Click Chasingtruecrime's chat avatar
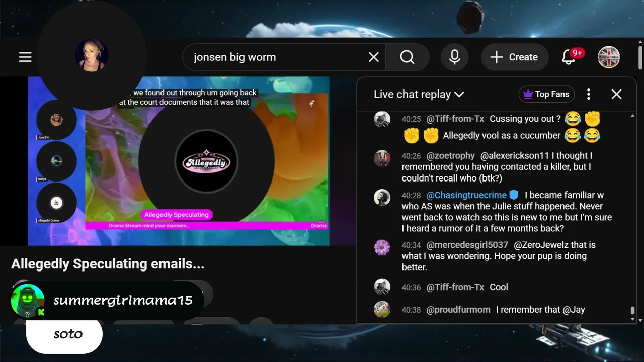This screenshot has width=644, height=362. point(382,197)
